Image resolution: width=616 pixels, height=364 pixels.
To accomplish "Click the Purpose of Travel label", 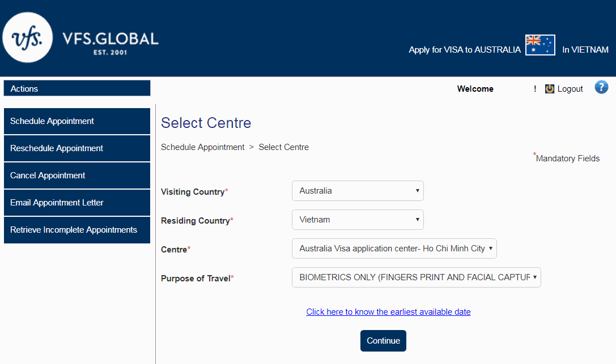I will tap(197, 279).
